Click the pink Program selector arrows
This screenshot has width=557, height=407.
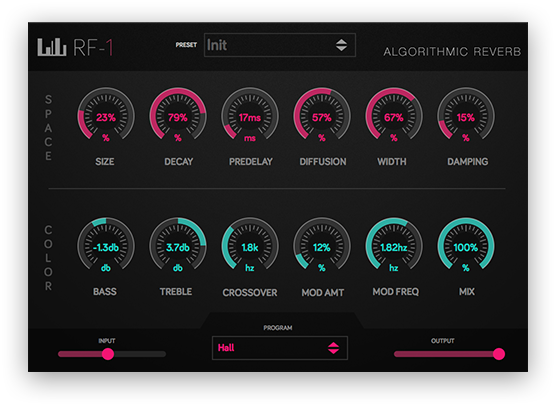(333, 348)
